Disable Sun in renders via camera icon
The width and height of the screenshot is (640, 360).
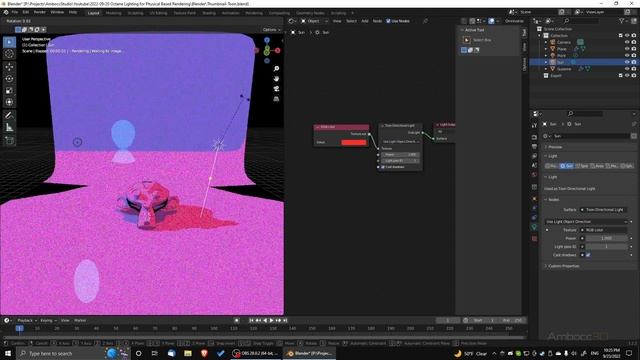point(633,62)
